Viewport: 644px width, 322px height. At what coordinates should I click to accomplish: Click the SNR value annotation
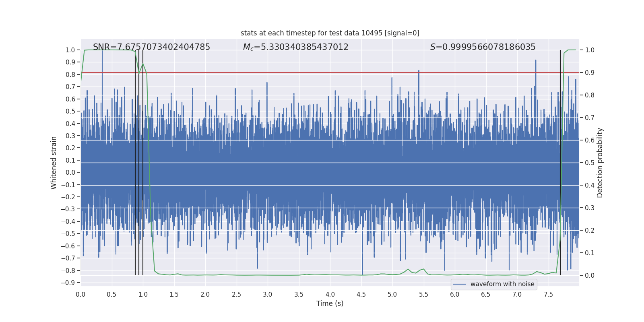[x=151, y=47]
